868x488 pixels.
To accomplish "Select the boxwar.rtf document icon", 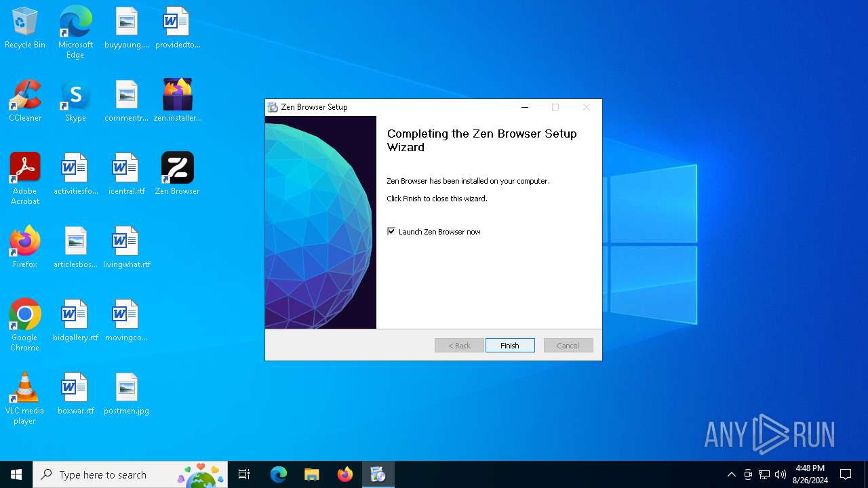I will click(75, 394).
